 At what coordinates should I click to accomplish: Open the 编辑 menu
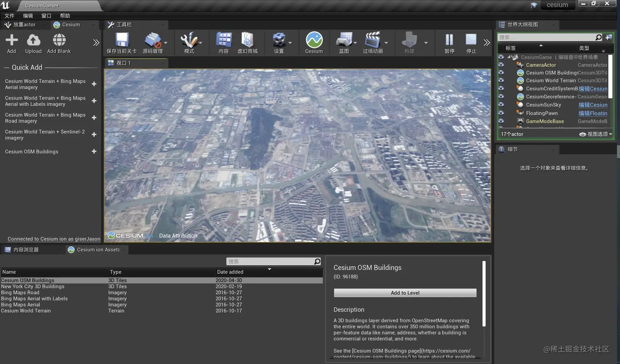pyautogui.click(x=28, y=16)
